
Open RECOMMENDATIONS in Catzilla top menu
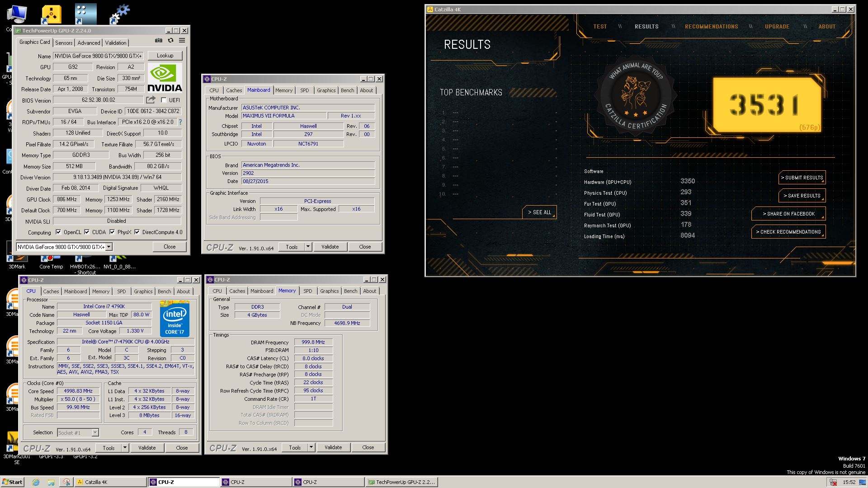pyautogui.click(x=711, y=27)
